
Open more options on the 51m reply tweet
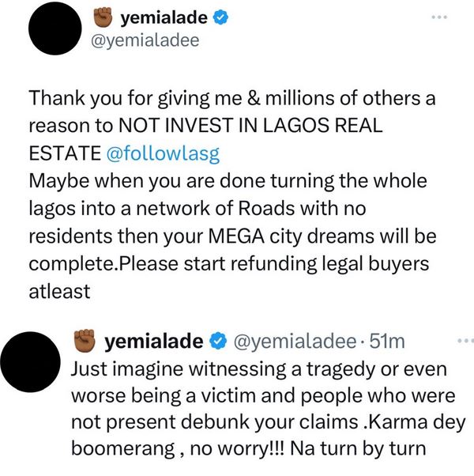click(467, 340)
